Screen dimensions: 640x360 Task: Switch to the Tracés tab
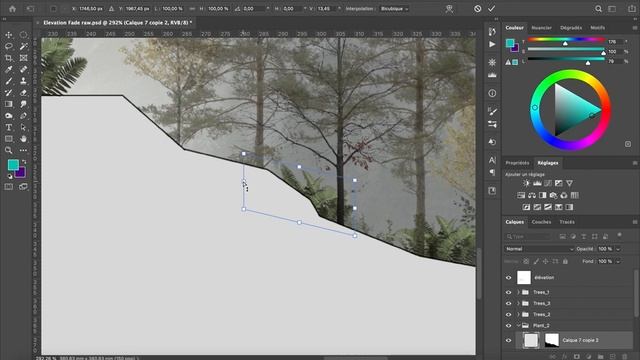click(x=567, y=222)
